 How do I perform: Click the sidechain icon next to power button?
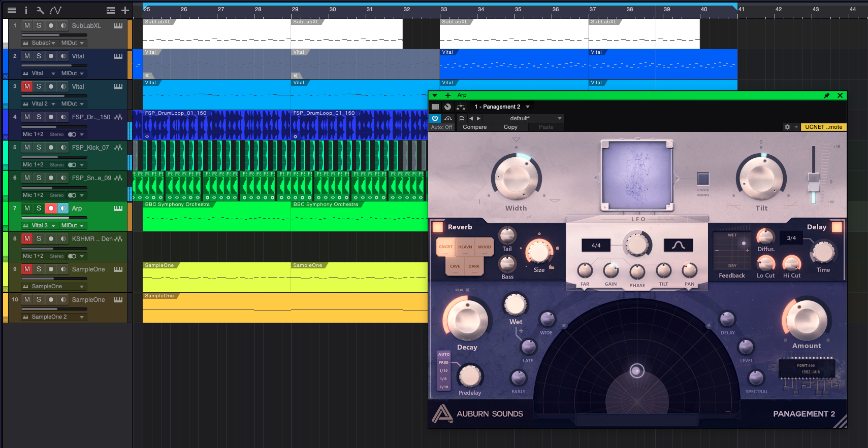click(x=448, y=118)
